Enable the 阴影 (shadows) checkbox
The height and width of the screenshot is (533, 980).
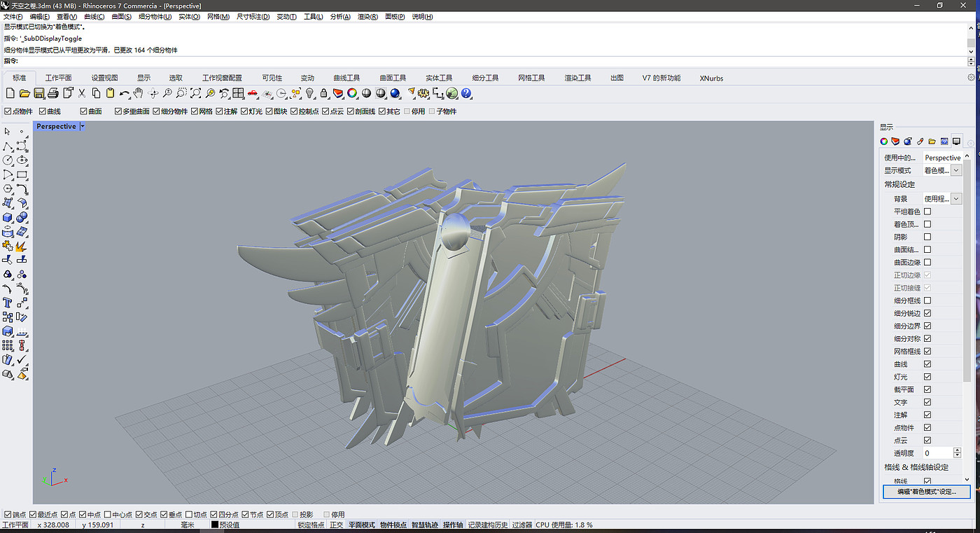coord(927,237)
